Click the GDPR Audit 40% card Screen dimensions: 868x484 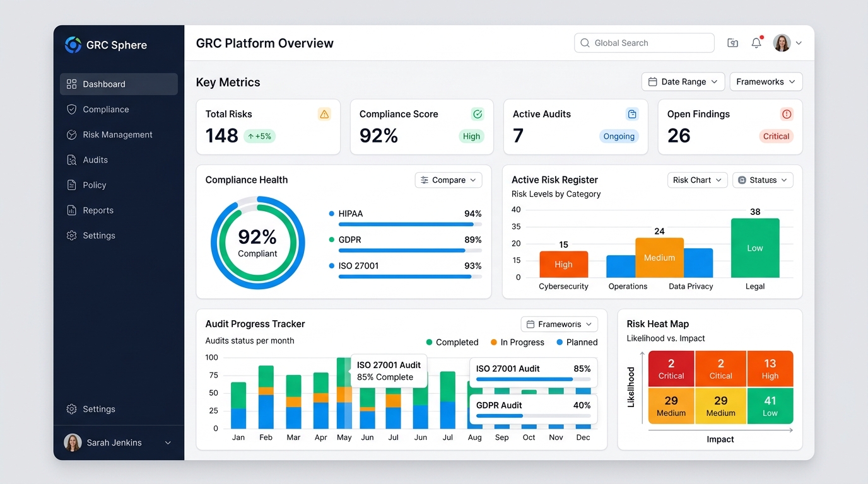[533, 409]
